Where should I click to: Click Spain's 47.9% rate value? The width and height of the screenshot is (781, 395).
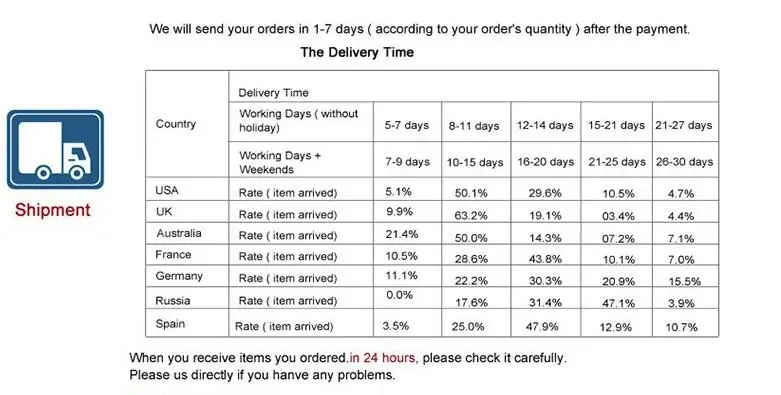tap(542, 327)
